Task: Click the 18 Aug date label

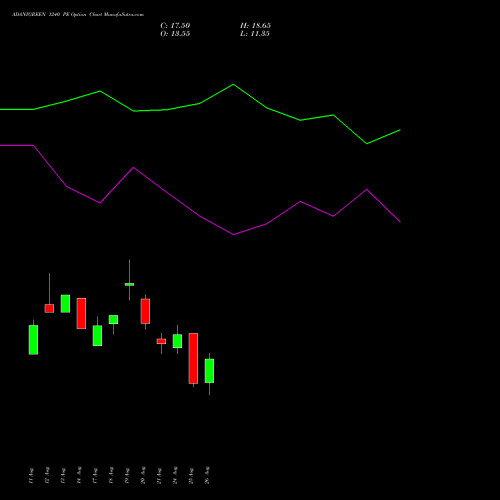Action: click(111, 476)
